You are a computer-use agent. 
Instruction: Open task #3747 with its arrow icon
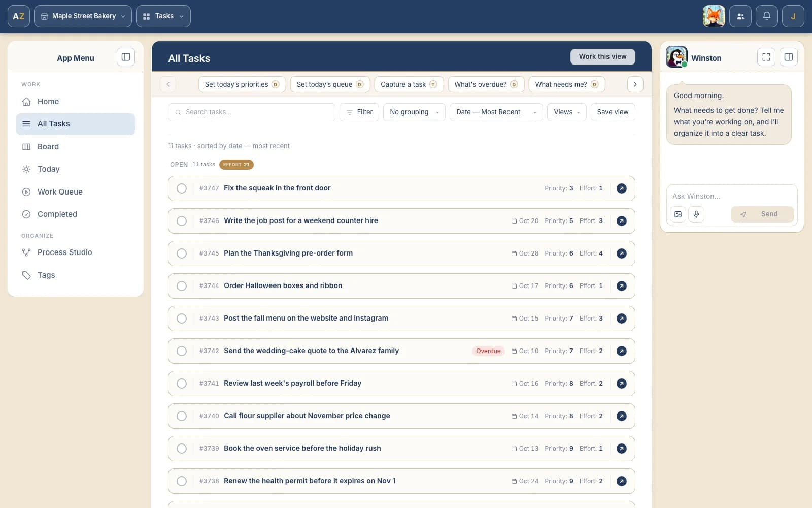click(621, 188)
